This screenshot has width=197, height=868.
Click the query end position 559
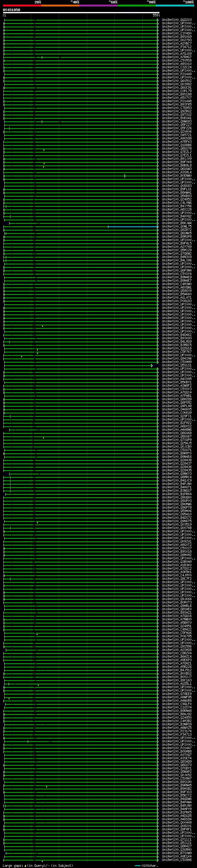click(155, 15)
